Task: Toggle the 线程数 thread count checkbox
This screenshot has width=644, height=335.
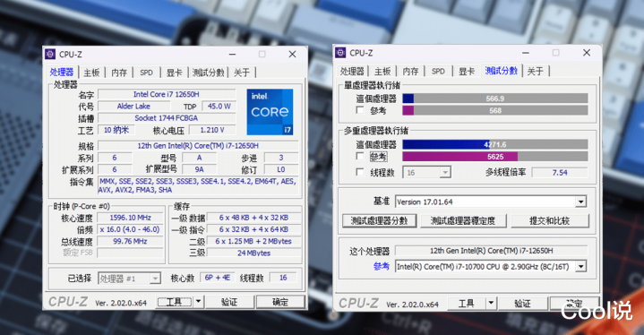Action: click(x=360, y=172)
